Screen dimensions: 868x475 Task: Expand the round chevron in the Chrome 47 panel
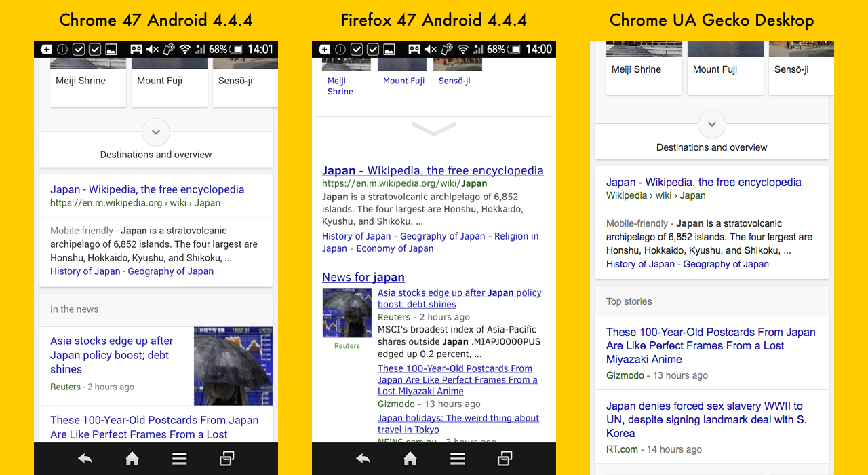click(156, 132)
